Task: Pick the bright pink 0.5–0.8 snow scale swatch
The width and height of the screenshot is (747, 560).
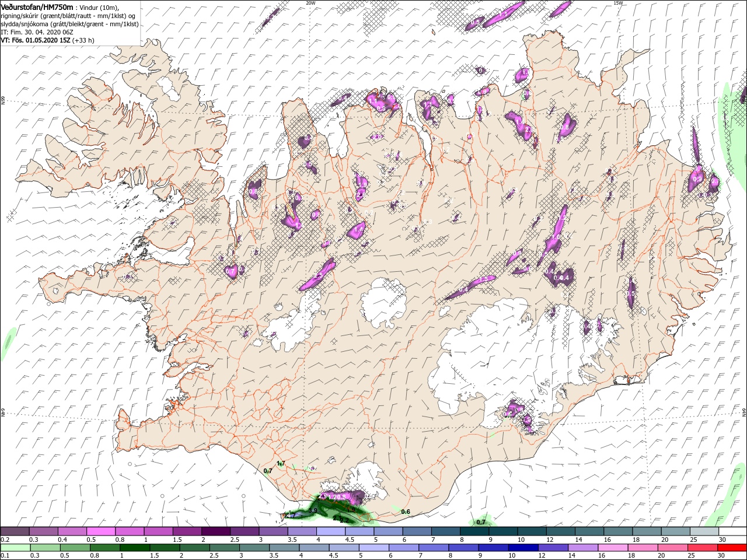Action: tap(100, 531)
